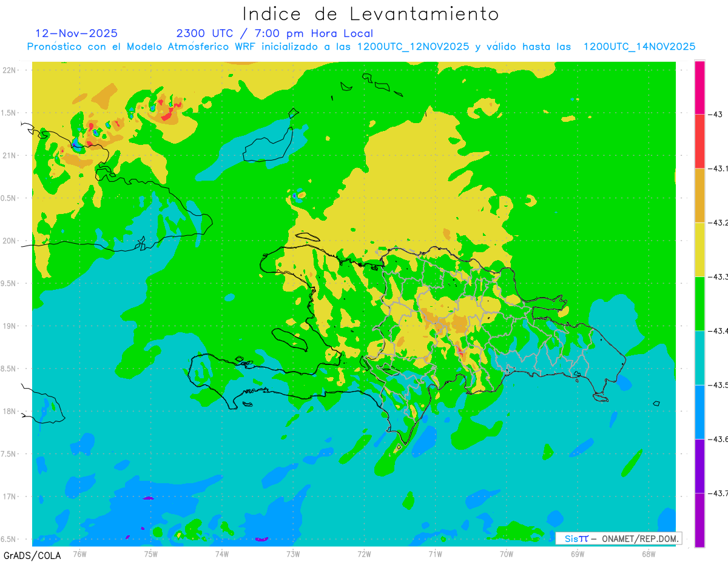Click the yellow legend swatch between -43.2 and -43.3
Viewport: 728px width, 562px height.
(x=699, y=249)
